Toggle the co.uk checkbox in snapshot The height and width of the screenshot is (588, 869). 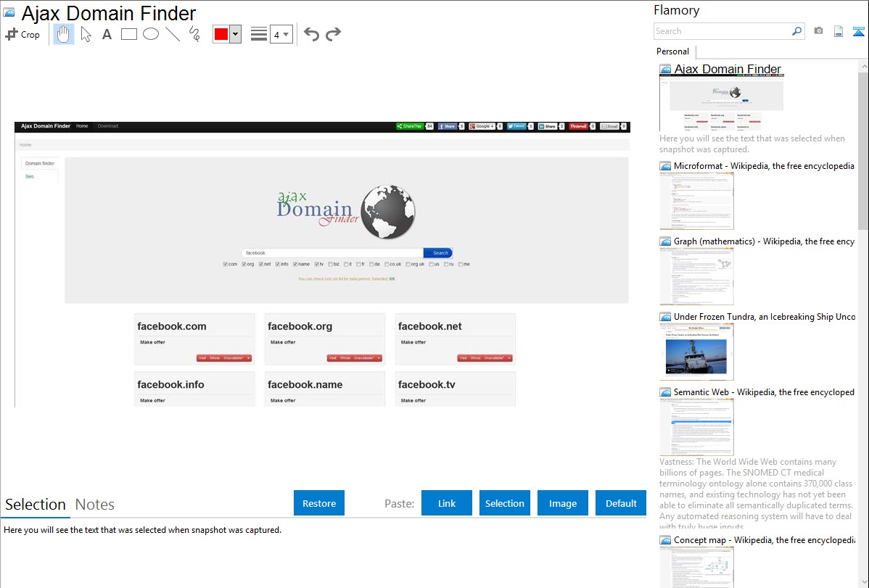[387, 265]
